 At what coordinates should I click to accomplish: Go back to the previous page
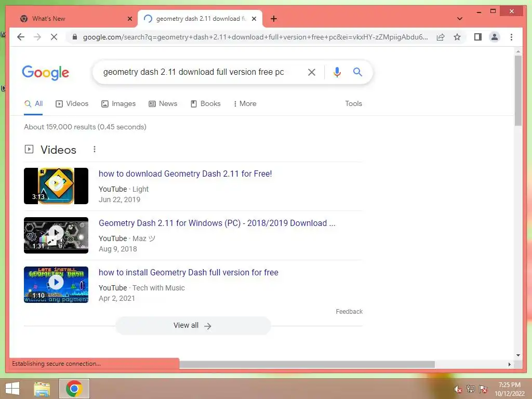[21, 37]
